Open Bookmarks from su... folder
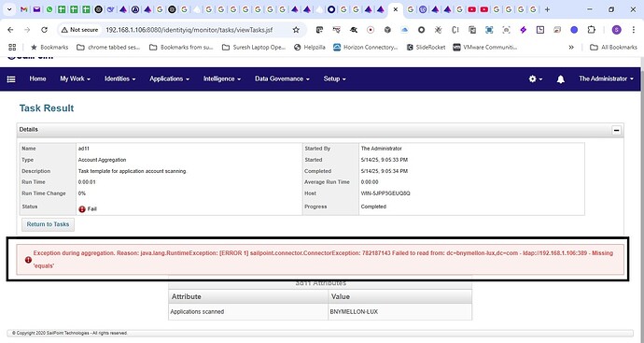Image resolution: width=644 pixels, height=343 pixels. [181, 48]
